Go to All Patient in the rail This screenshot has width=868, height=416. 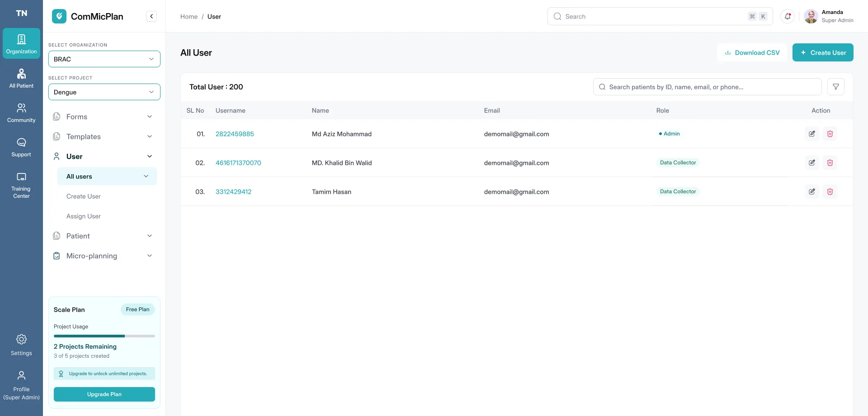(21, 78)
